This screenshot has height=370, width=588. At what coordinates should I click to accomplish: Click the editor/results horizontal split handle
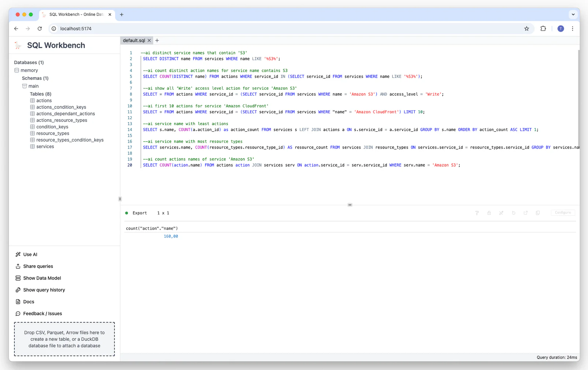coord(350,205)
